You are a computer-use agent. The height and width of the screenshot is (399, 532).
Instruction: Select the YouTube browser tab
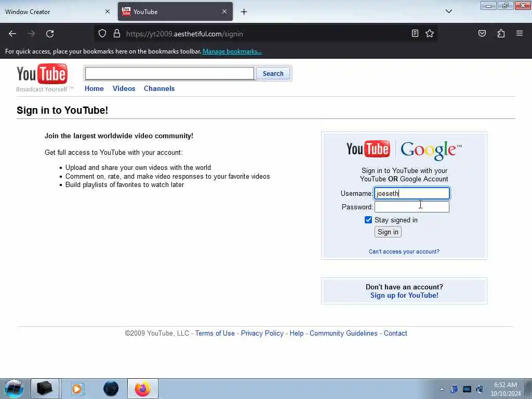(175, 11)
